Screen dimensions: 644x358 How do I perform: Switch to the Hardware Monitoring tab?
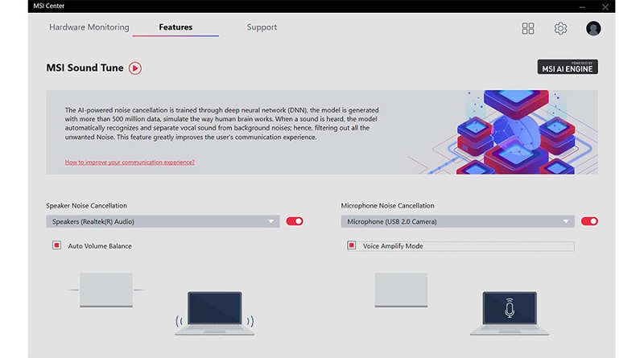point(89,27)
